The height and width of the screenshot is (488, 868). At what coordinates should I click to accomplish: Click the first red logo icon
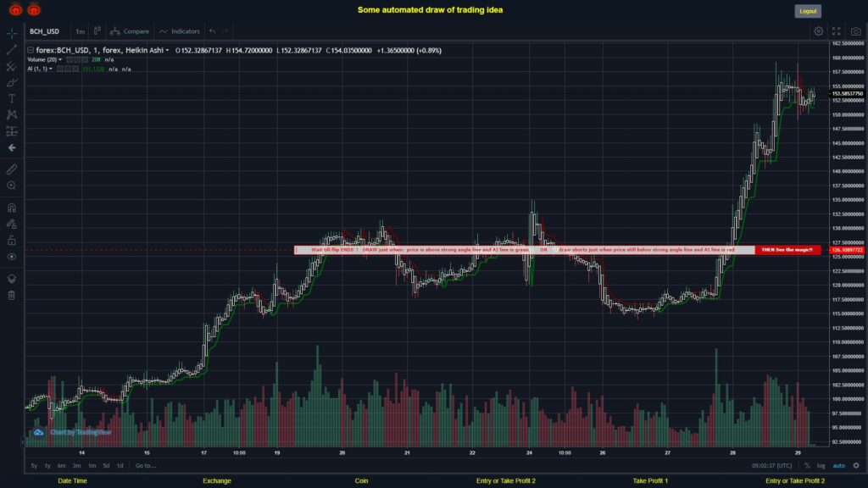pos(15,9)
